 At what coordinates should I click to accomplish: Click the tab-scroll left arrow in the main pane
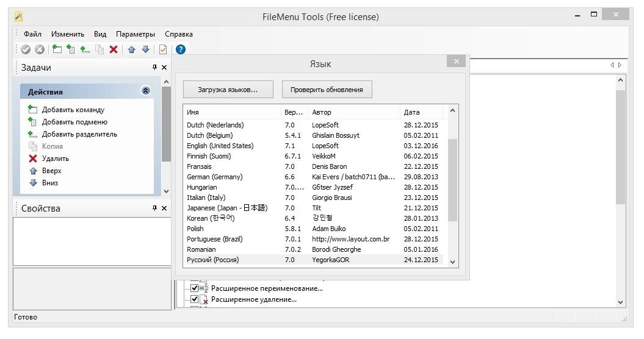point(612,65)
